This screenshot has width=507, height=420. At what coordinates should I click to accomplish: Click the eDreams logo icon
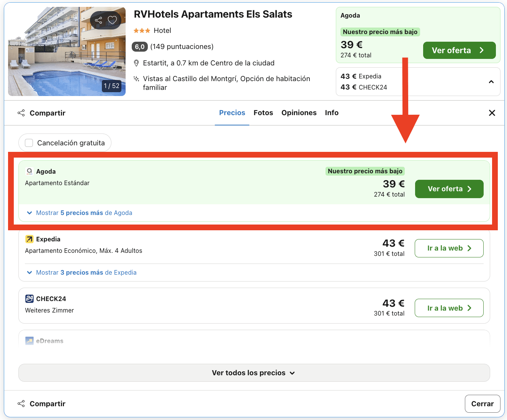29,341
